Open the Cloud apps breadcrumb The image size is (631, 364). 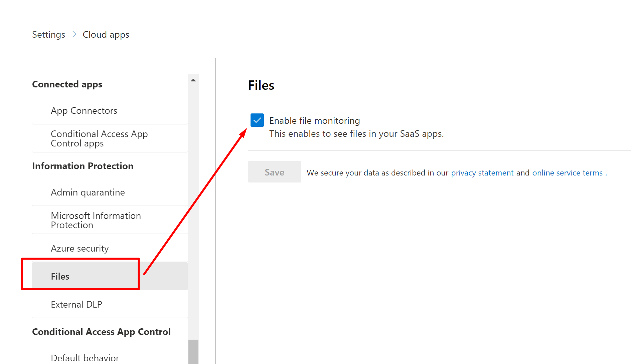click(106, 35)
